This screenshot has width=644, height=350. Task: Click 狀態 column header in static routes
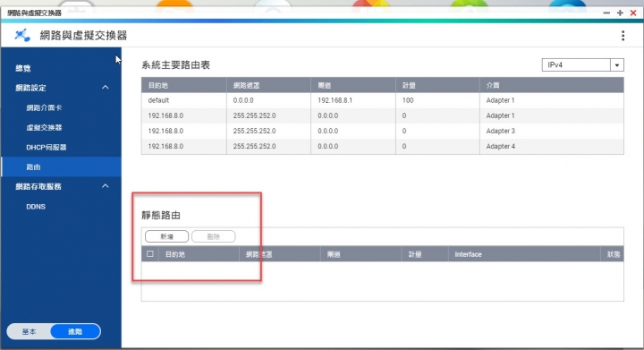pos(614,254)
